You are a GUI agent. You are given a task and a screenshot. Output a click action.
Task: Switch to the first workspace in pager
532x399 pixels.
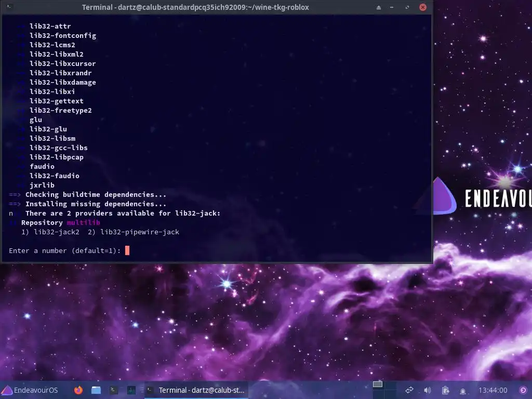(x=378, y=387)
